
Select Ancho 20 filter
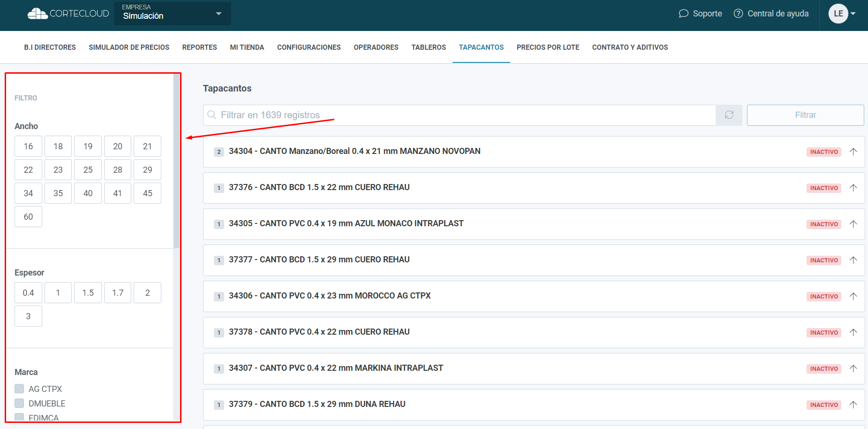tap(118, 146)
